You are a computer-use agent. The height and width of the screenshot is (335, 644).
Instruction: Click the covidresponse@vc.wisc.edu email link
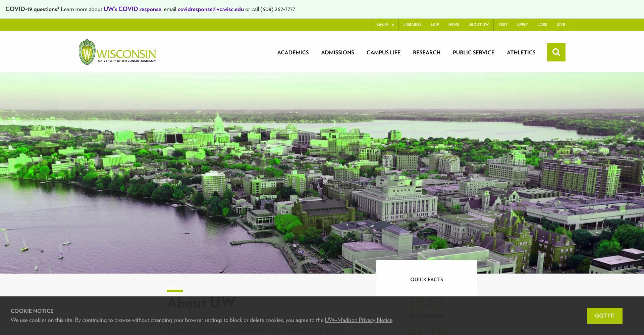pyautogui.click(x=211, y=9)
